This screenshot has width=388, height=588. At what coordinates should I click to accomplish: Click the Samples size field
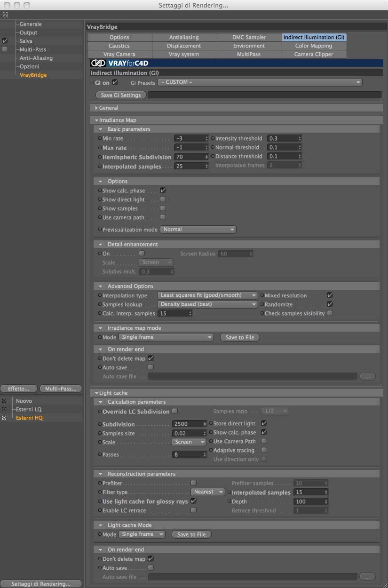coord(187,434)
